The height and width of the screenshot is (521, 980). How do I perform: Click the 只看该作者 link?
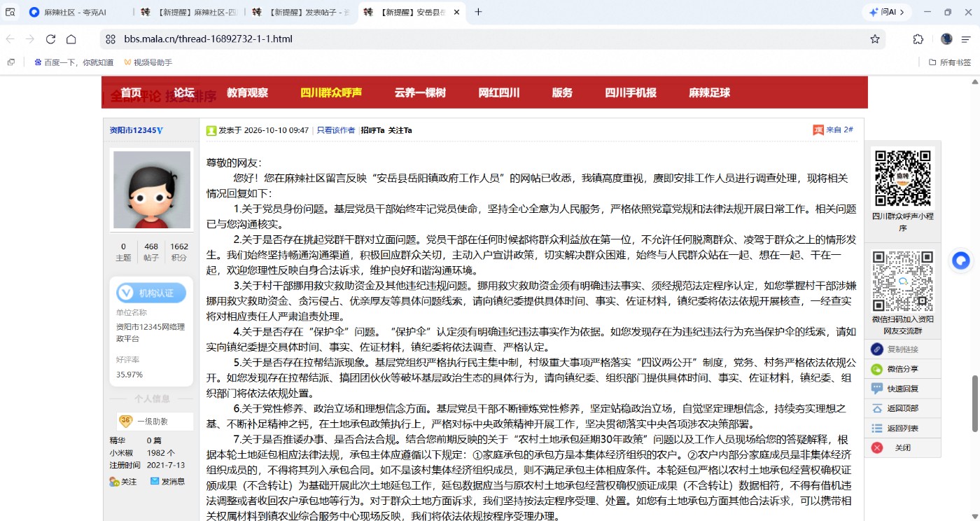(336, 130)
